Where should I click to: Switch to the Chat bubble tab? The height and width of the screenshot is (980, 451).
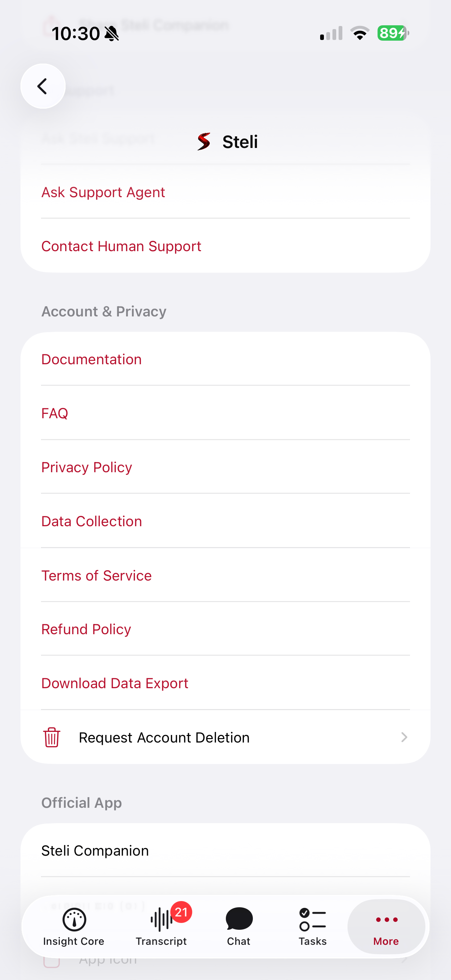pyautogui.click(x=239, y=919)
